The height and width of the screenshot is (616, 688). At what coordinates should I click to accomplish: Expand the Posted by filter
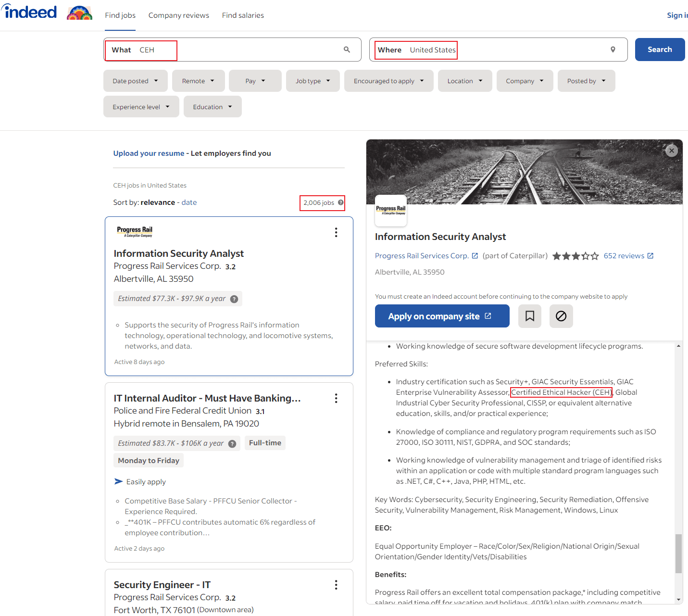[587, 81]
